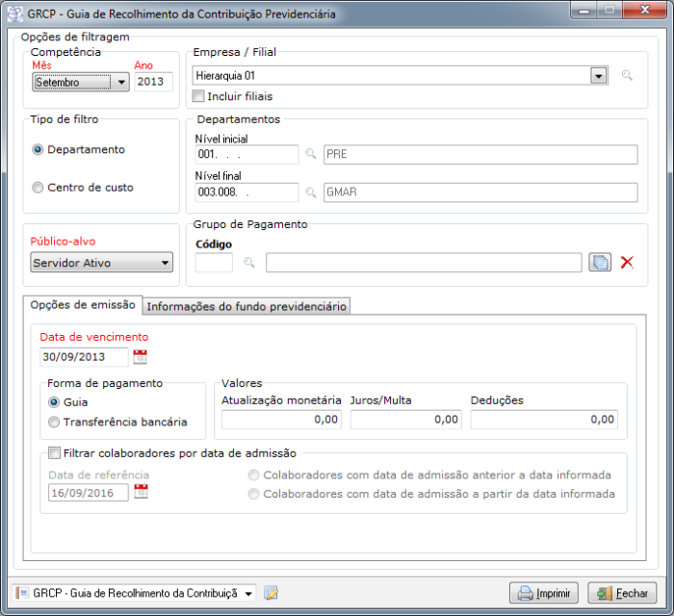Click the Grupo de Pagamento search magnifier
The width and height of the screenshot is (674, 616).
point(249,262)
